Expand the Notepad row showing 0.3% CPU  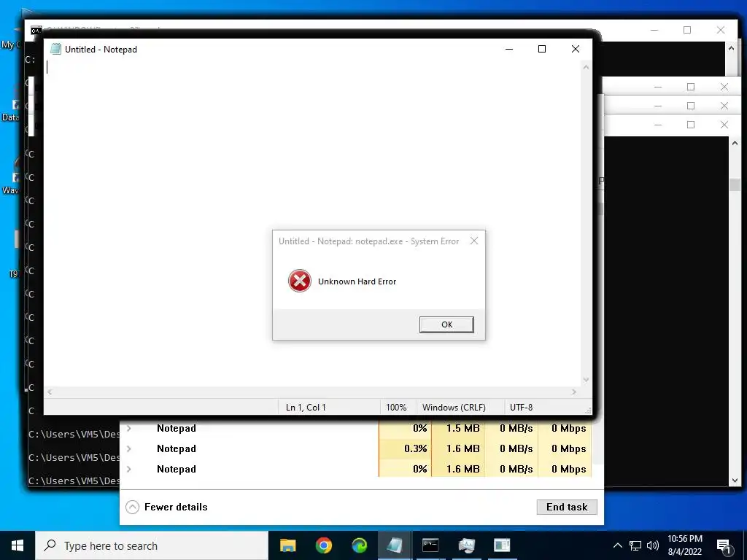pyautogui.click(x=129, y=448)
